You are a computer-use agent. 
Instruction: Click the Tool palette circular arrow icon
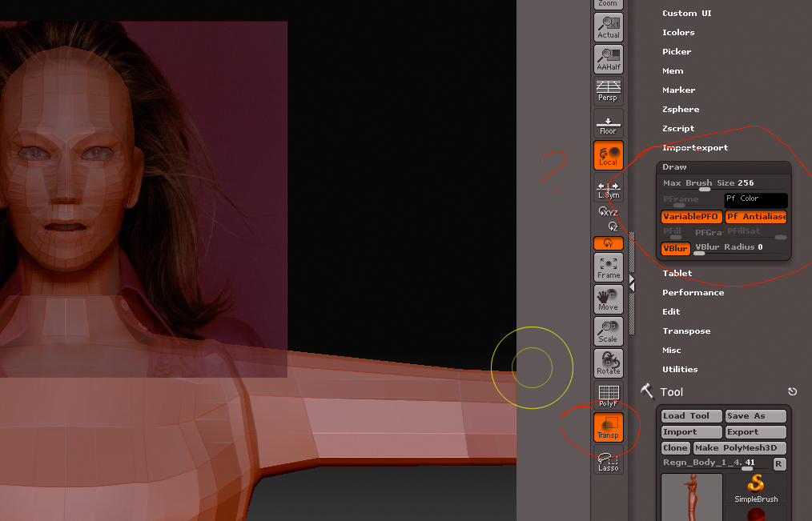(792, 391)
